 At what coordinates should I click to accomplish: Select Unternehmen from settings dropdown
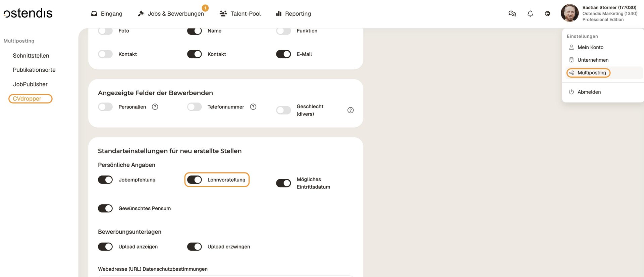pos(593,60)
